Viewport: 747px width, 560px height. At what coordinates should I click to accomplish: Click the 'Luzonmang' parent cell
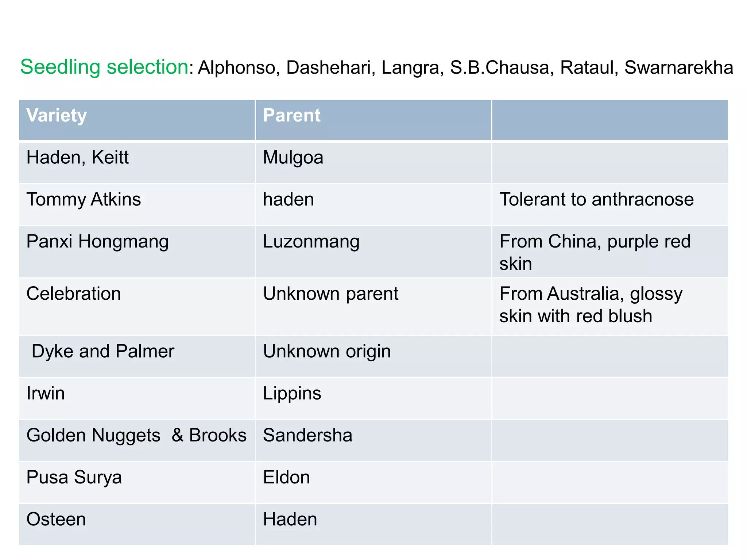(311, 241)
